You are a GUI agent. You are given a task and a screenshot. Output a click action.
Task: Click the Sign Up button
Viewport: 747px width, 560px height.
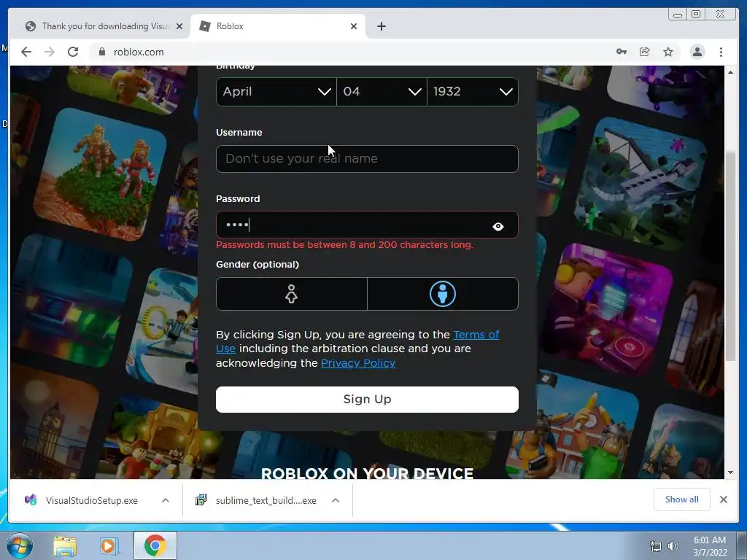[x=367, y=399]
